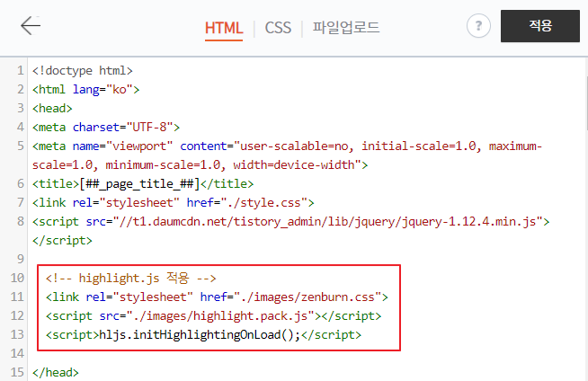This screenshot has height=381, width=588.
Task: Click the html lang="ko" line
Action: (86, 90)
